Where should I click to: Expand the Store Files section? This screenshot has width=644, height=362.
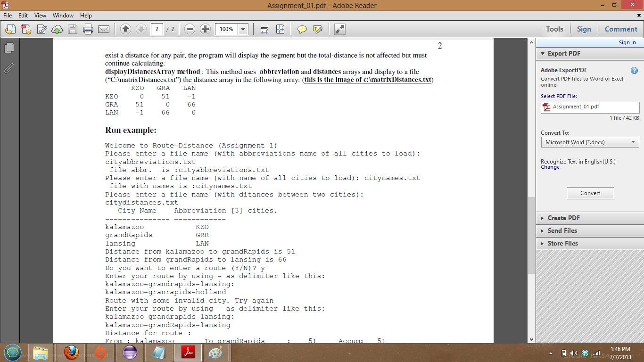(x=590, y=243)
